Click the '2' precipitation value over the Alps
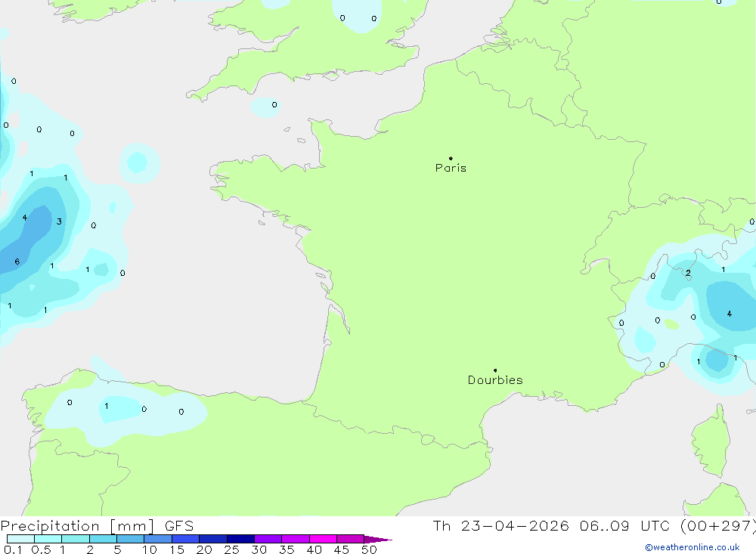The width and height of the screenshot is (756, 554). pyautogui.click(x=688, y=274)
